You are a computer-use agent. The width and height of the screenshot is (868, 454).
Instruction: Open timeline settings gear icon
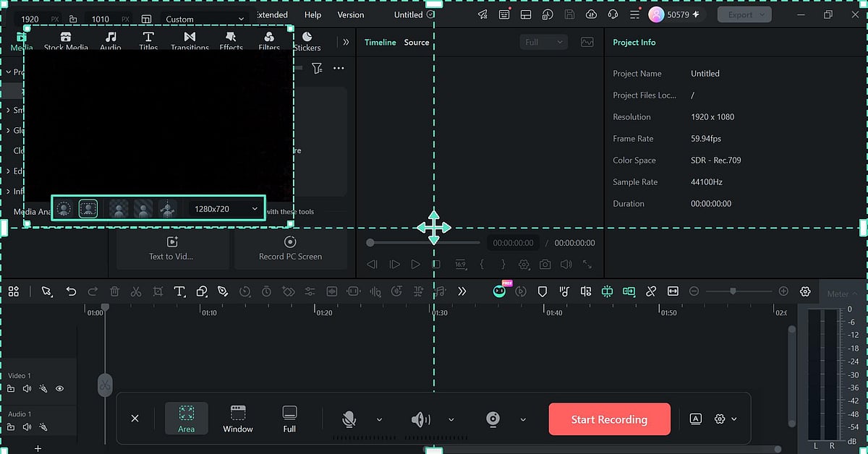805,291
